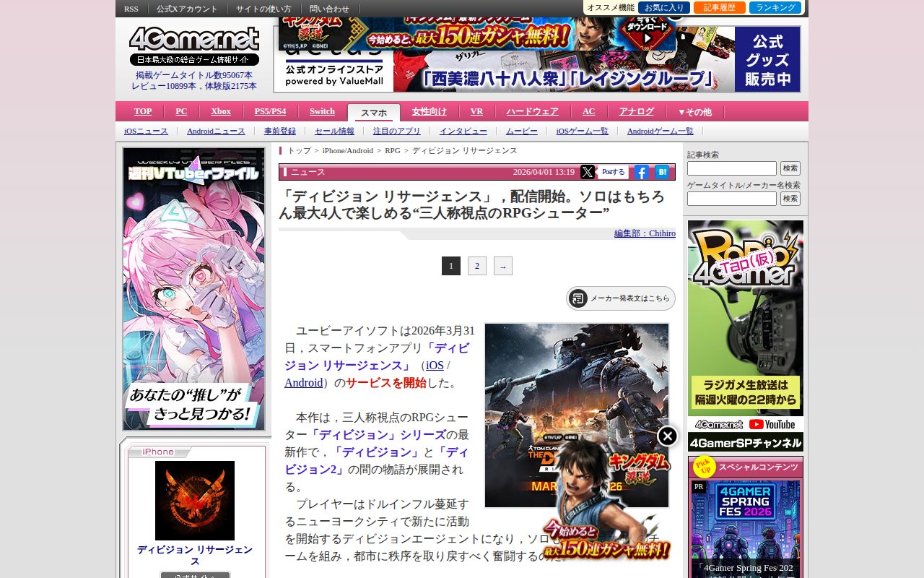Open インタビュー sub-menu link
The width and height of the screenshot is (924, 578).
point(463,131)
